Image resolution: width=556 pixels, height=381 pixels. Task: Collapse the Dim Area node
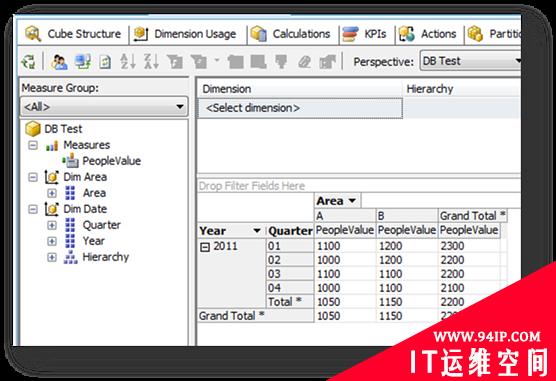click(x=33, y=177)
